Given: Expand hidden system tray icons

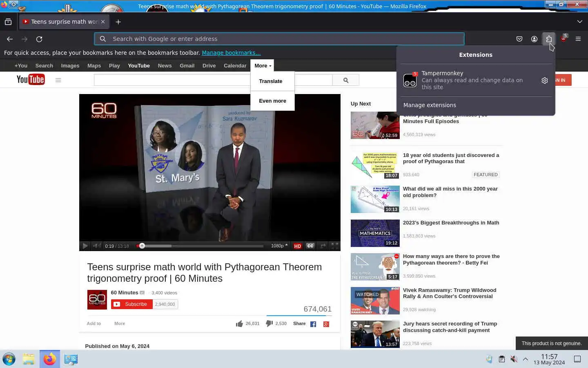Looking at the screenshot, I should click(x=526, y=359).
